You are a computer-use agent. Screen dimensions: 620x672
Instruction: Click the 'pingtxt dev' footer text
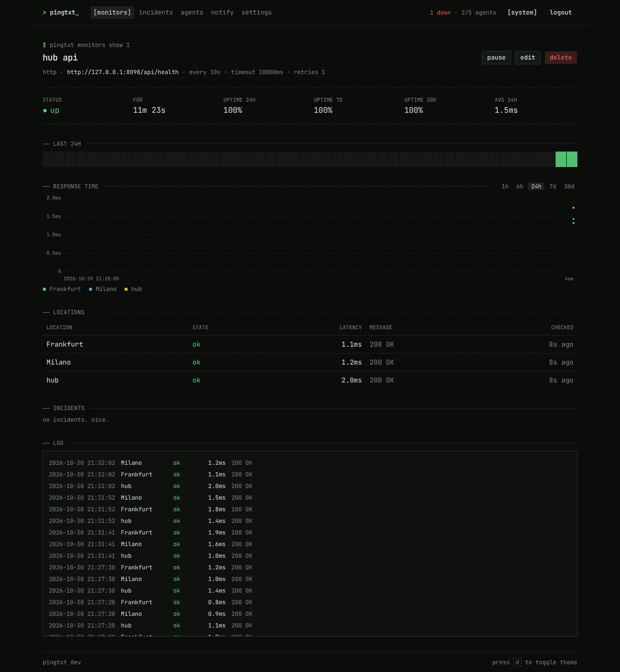point(62,662)
